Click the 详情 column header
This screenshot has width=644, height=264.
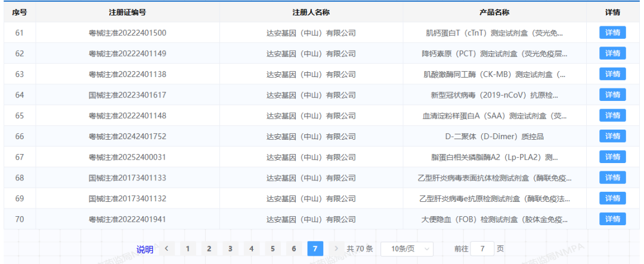[612, 13]
